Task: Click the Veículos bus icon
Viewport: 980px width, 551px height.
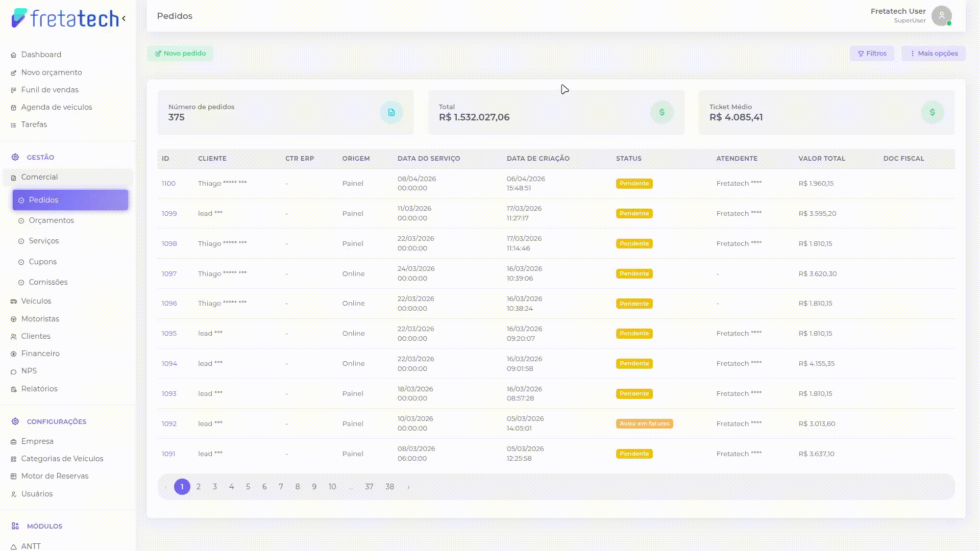Action: coord(14,302)
